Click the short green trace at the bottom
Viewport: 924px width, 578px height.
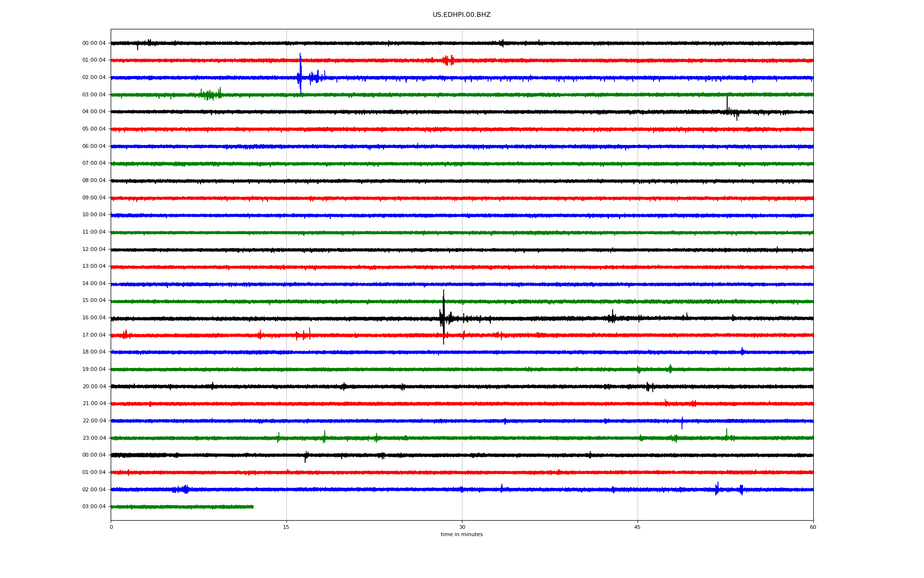point(183,507)
